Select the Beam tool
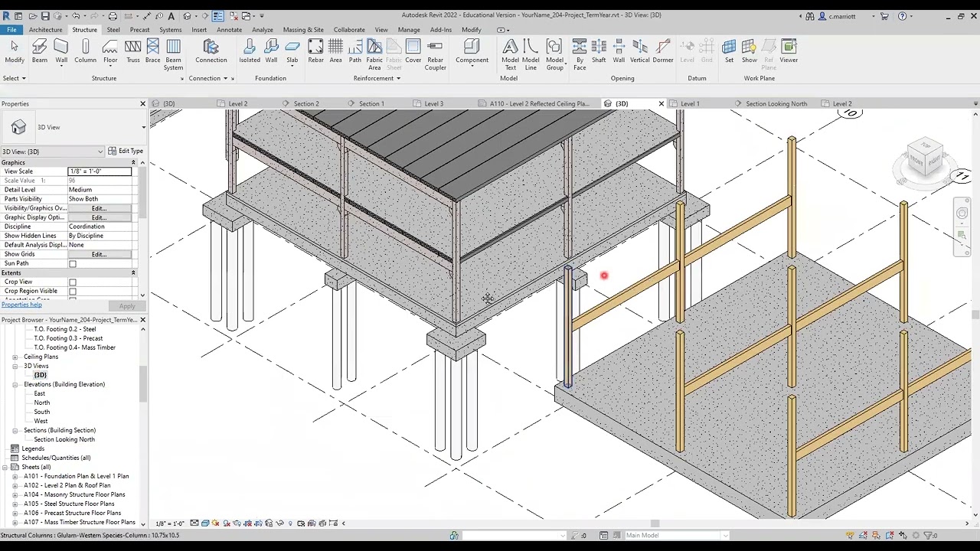 click(x=40, y=51)
